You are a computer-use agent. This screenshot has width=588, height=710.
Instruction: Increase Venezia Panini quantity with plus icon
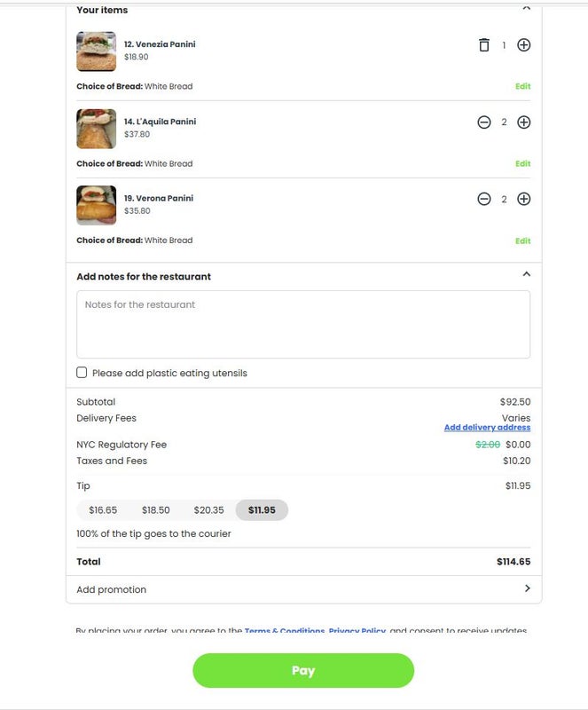[x=524, y=45]
